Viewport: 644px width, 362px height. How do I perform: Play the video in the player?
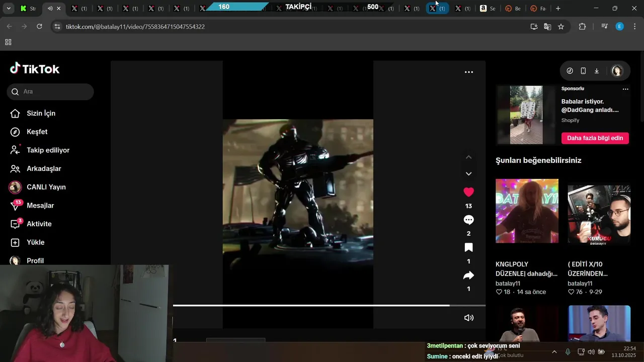point(298,195)
